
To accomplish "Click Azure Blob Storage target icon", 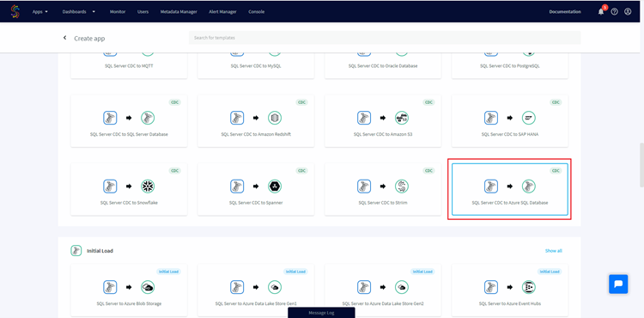I will coord(148,287).
